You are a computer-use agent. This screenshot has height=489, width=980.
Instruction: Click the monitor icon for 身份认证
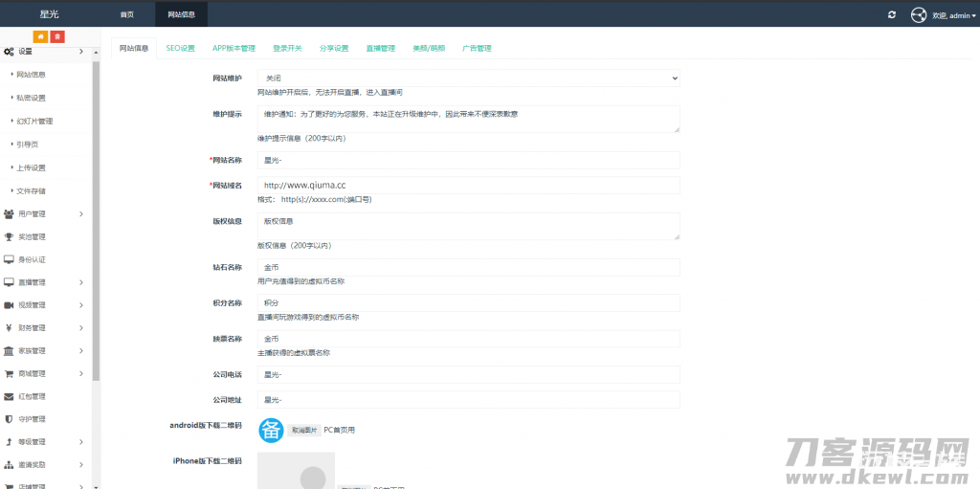tap(9, 259)
